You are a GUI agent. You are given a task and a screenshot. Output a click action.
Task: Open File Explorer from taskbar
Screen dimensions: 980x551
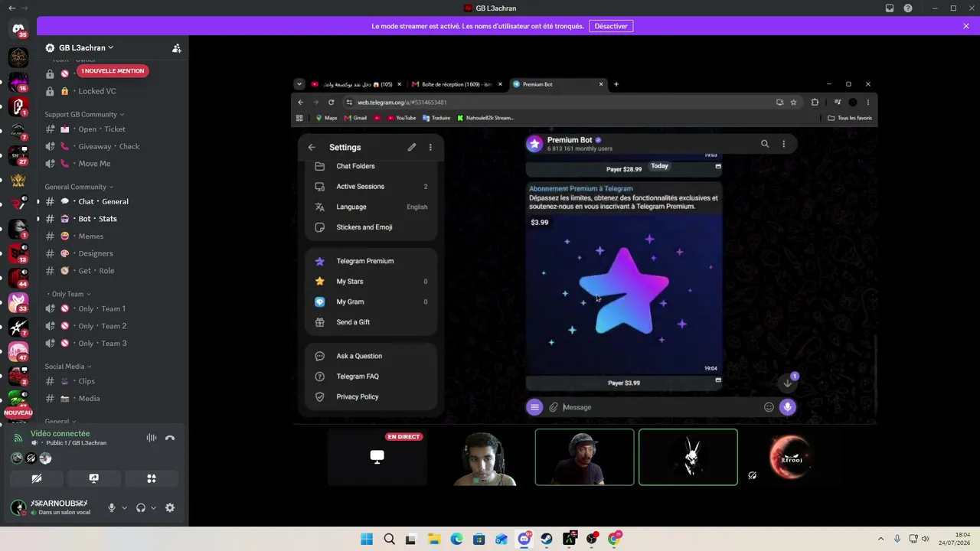434,539
